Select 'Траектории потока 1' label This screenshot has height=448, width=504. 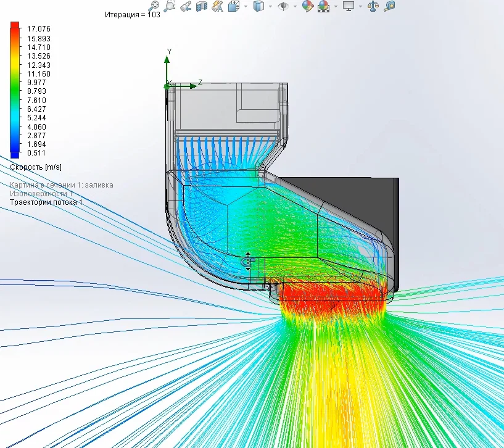(46, 202)
